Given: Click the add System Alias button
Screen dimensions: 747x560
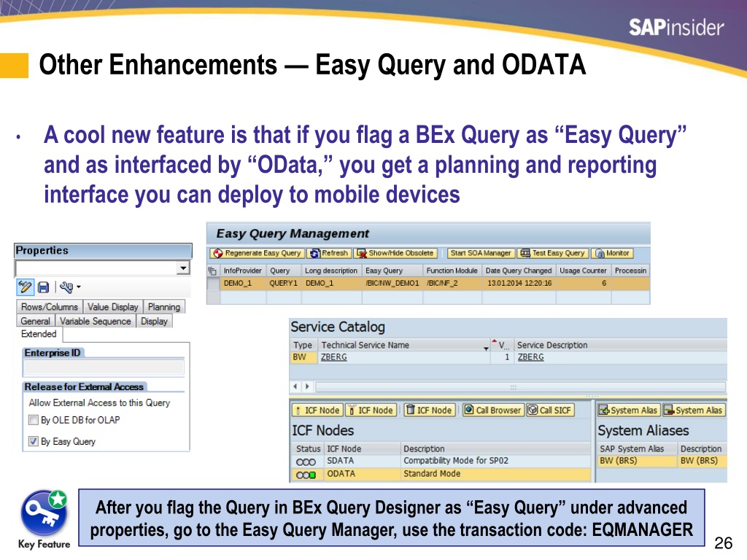Looking at the screenshot, I should [x=629, y=410].
